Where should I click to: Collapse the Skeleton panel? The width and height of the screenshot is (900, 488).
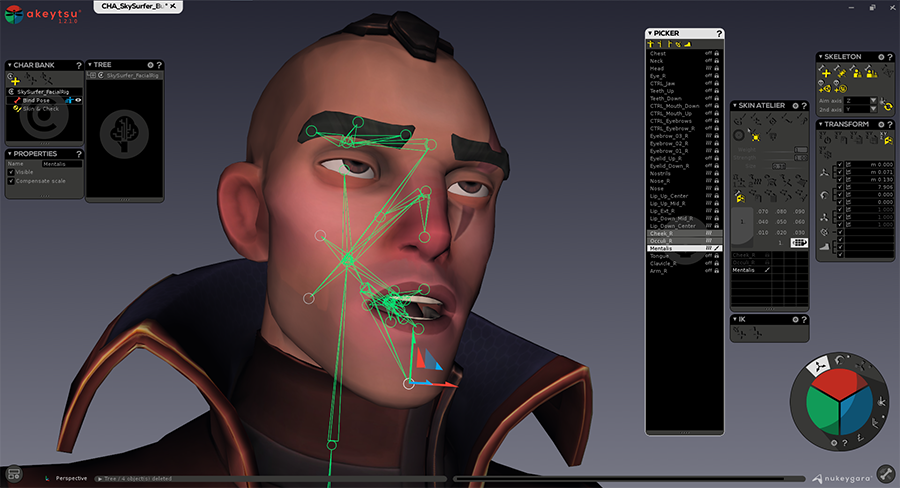pyautogui.click(x=820, y=57)
